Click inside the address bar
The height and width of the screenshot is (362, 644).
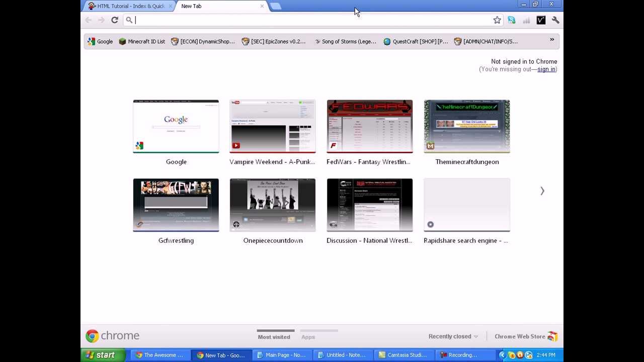(312, 20)
